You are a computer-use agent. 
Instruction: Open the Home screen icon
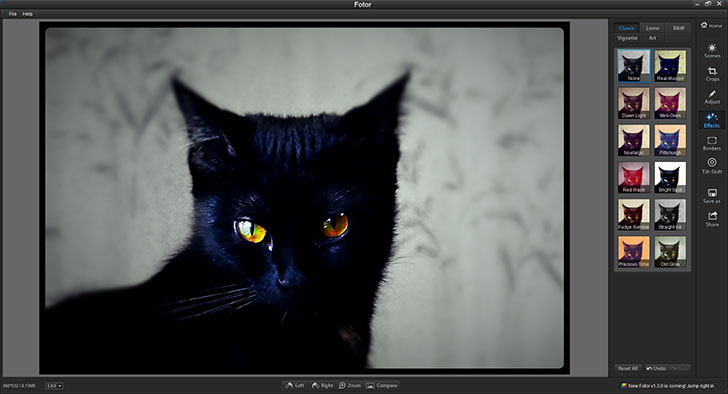click(x=711, y=25)
